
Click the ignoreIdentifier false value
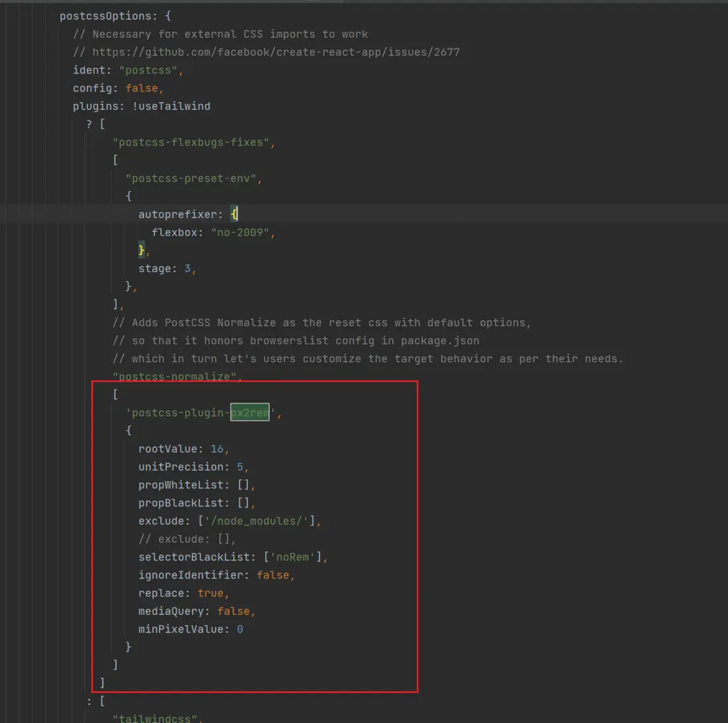(273, 575)
